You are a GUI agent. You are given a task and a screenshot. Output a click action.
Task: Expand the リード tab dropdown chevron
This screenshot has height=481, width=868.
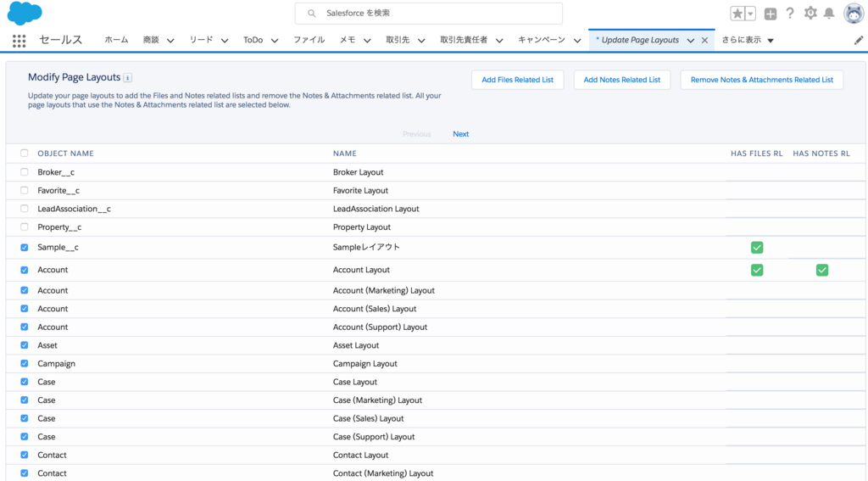225,41
